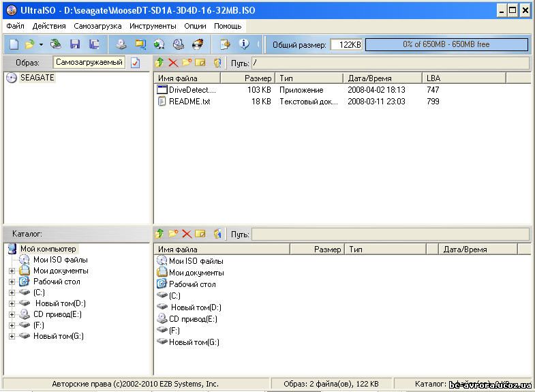The height and width of the screenshot is (392, 535).
Task: Click Дата/Время column header in catalog list
Action: coord(478,250)
